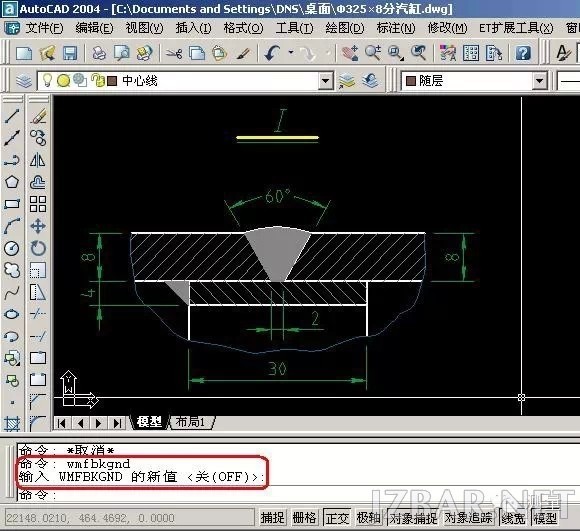
Task: Pick the Mirror modify tool
Action: pos(38,160)
